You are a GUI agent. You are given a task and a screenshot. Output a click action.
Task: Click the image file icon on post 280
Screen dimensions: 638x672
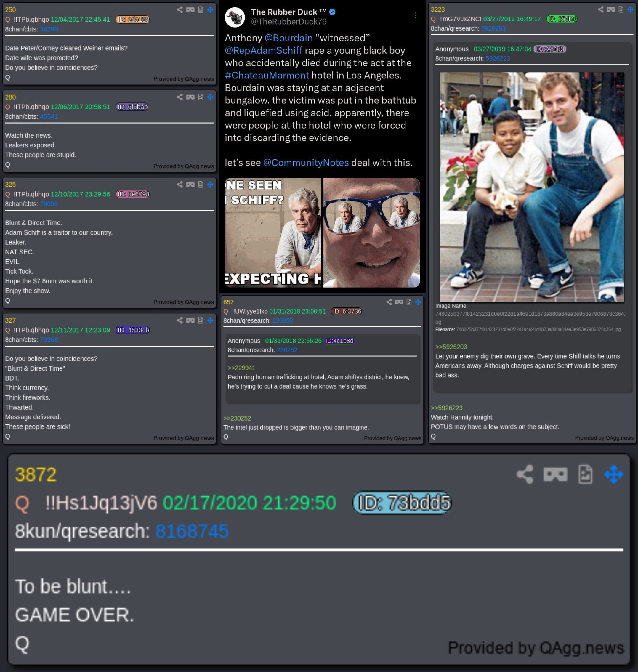tap(201, 97)
